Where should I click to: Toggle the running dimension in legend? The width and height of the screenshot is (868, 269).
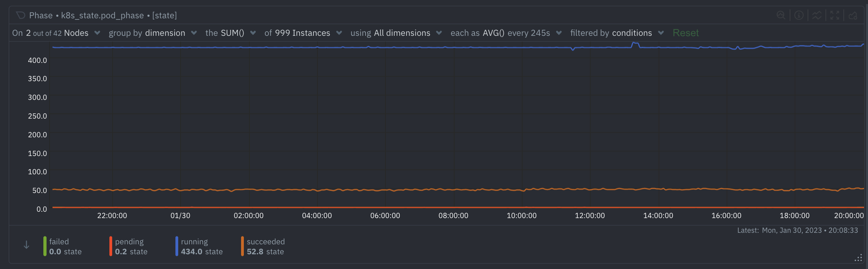[x=199, y=246]
